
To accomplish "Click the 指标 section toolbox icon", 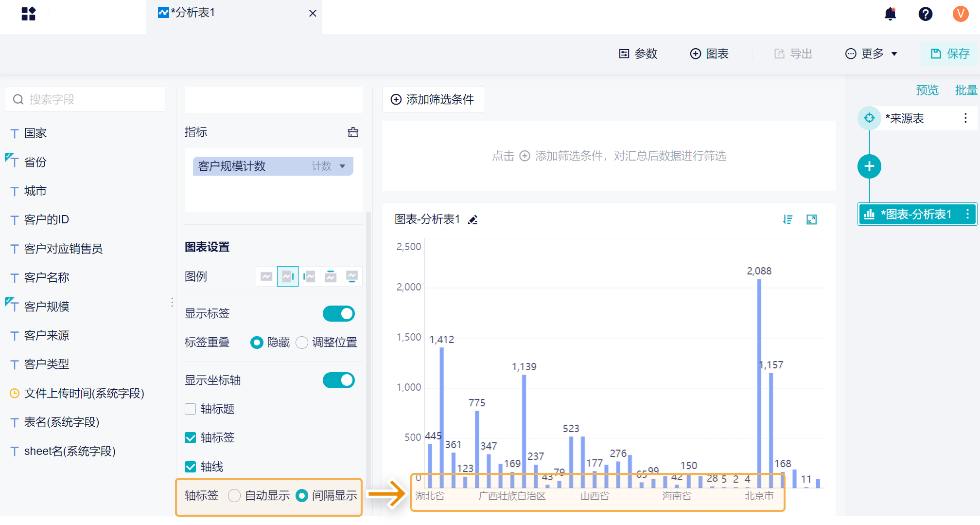I will coord(353,132).
